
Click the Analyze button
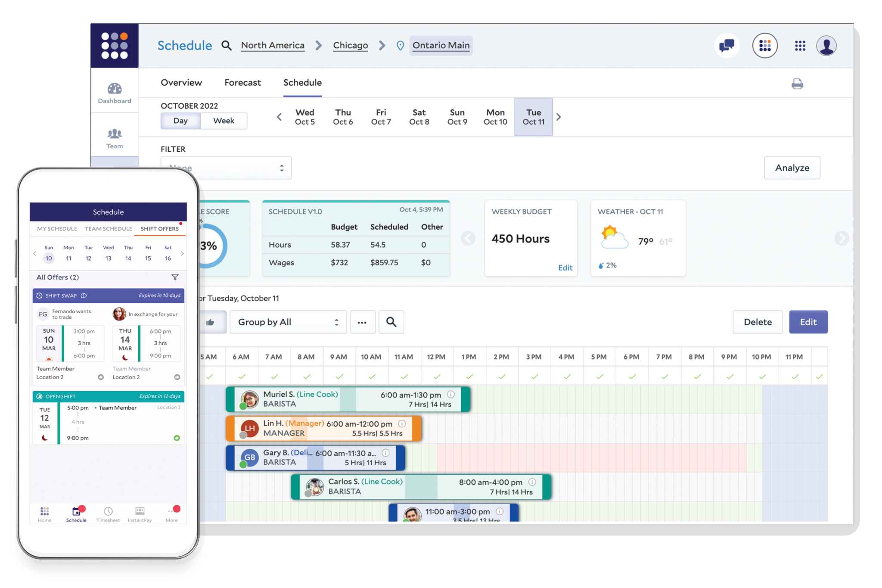(792, 168)
